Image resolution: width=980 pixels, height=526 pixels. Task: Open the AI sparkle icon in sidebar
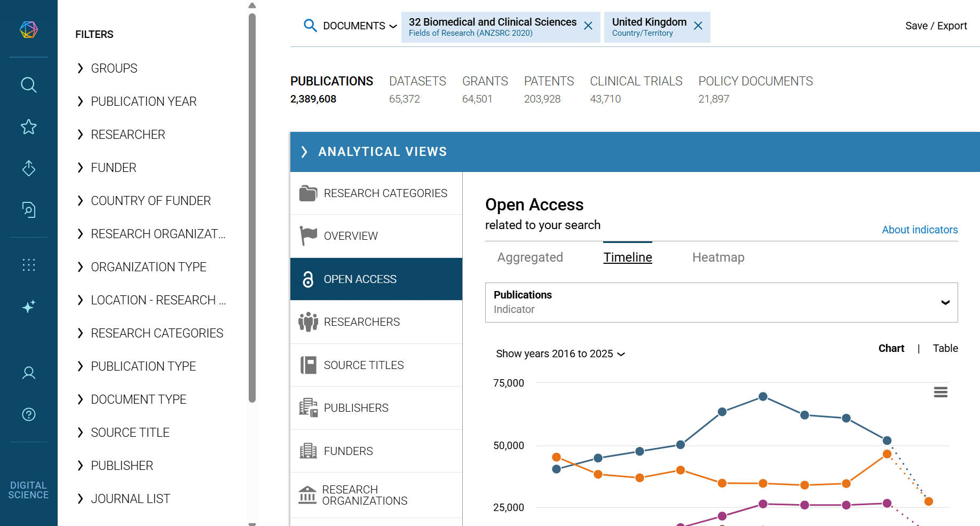click(x=29, y=307)
